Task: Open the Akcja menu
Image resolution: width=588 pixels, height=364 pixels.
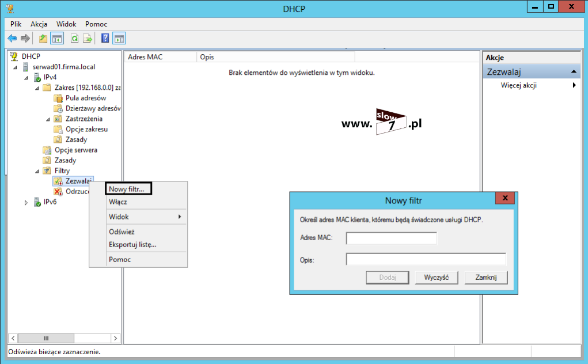Action: [39, 24]
